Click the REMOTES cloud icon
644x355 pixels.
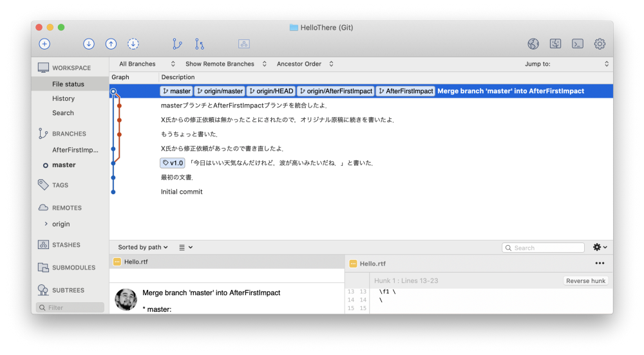click(43, 208)
